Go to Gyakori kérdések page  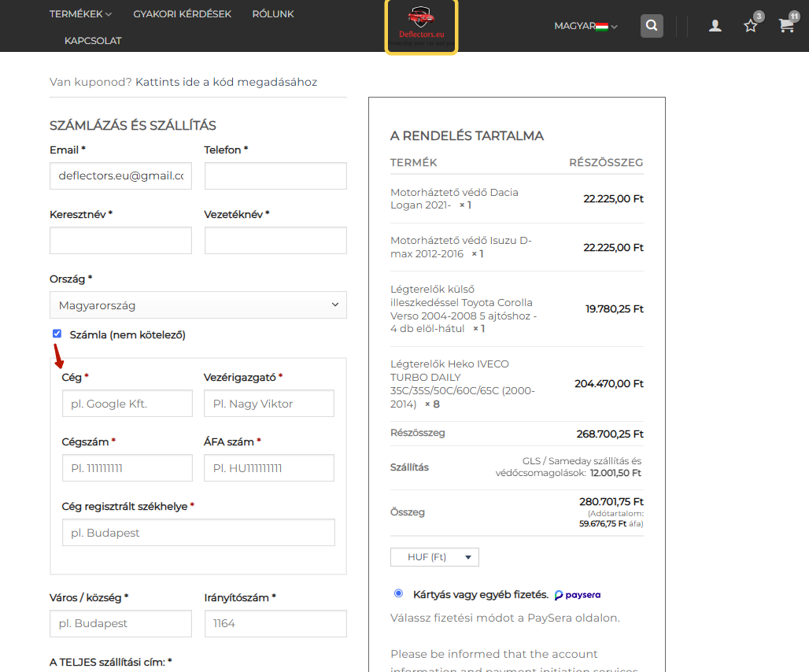tap(182, 14)
